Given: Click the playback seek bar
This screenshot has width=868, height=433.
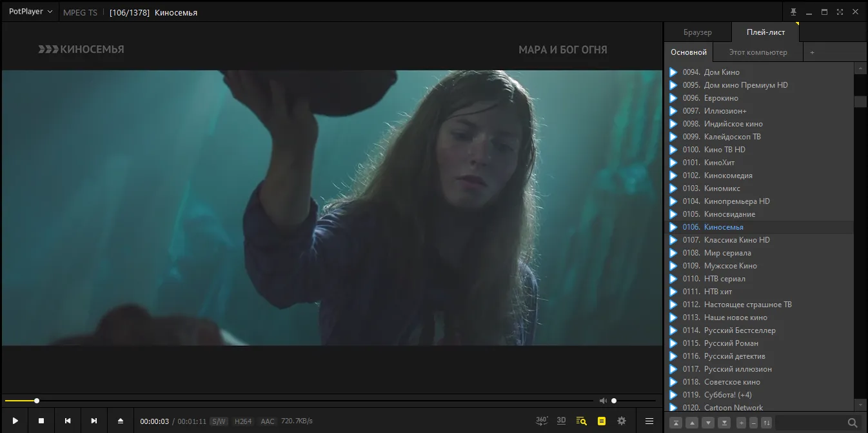Looking at the screenshot, I should click(x=299, y=401).
